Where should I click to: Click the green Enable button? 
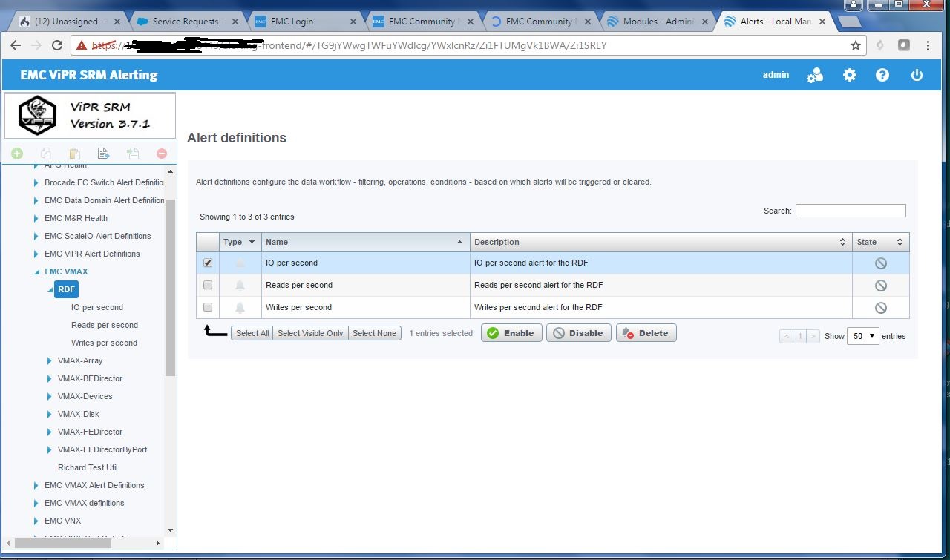511,333
